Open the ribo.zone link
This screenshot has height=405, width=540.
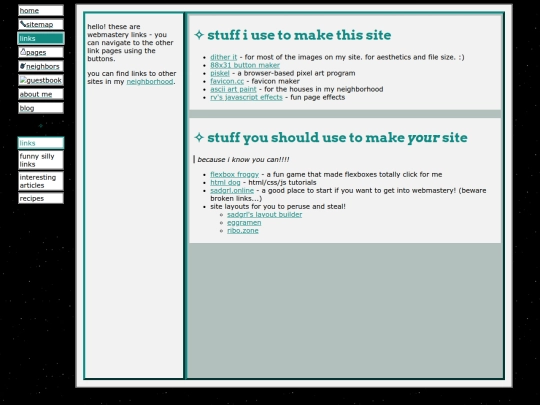pos(242,230)
